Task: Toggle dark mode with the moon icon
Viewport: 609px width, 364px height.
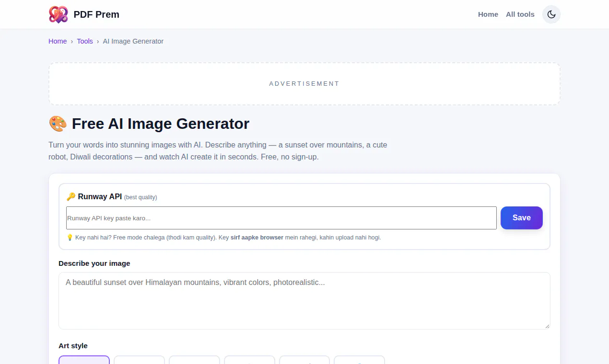Action: pyautogui.click(x=551, y=14)
